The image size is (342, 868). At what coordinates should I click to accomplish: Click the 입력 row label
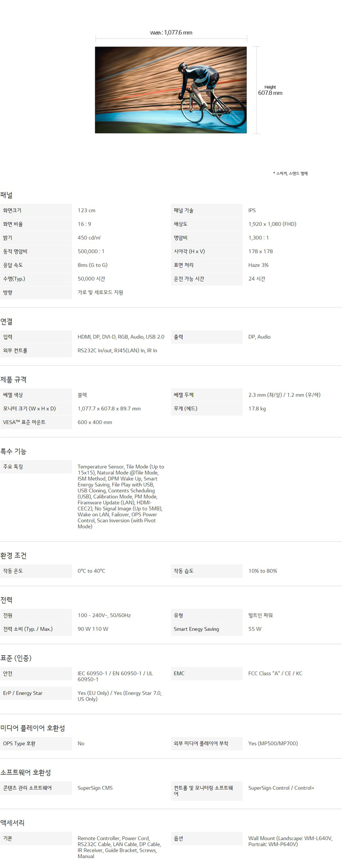pos(8,337)
